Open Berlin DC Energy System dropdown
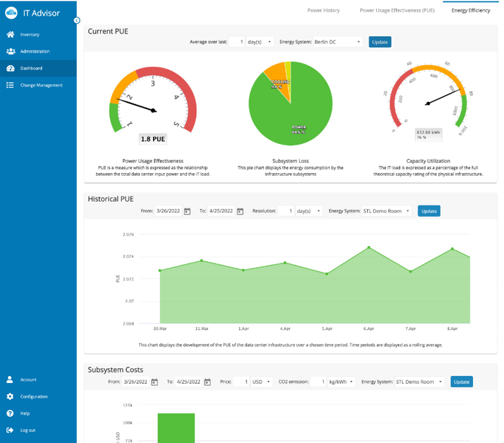This screenshot has width=504, height=443. (338, 42)
